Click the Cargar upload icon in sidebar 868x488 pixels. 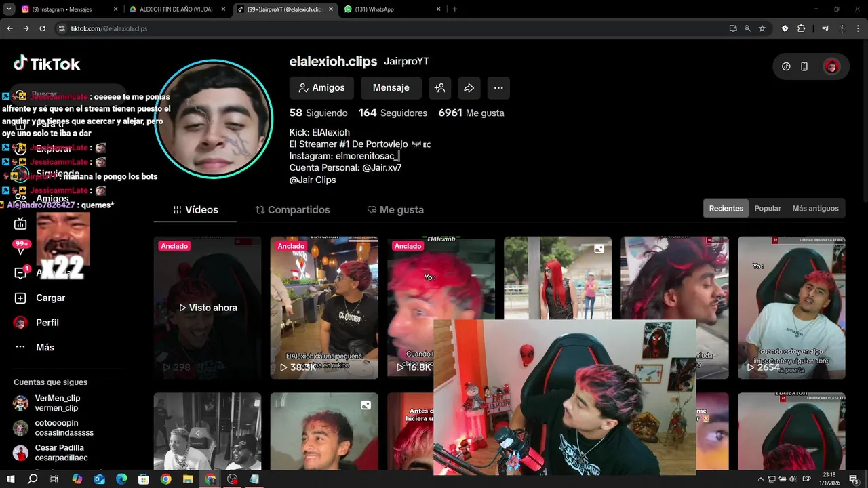(20, 298)
